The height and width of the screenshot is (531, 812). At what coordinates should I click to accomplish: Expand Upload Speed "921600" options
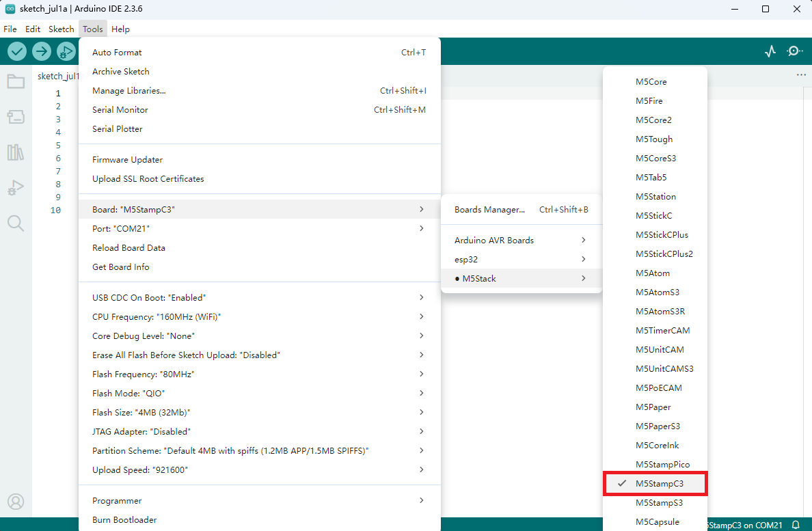coord(260,470)
